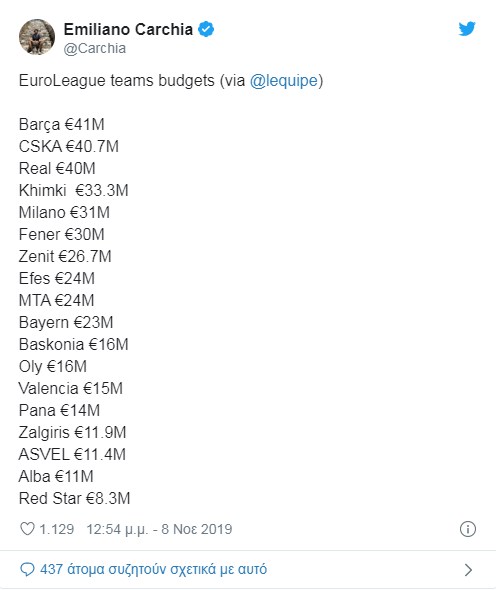The width and height of the screenshot is (496, 590).
Task: Open the 437 άτομα συζητούν link
Action: 154,569
